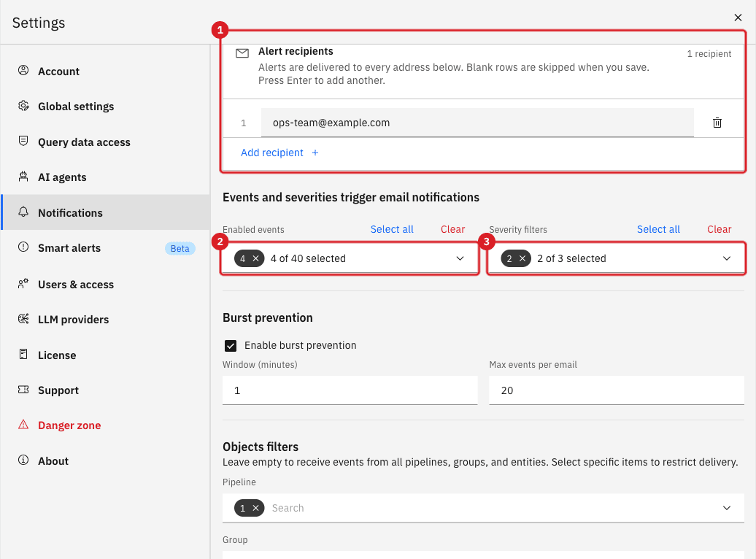Click the Danger zone triangle icon
The width and height of the screenshot is (756, 559).
pos(23,425)
